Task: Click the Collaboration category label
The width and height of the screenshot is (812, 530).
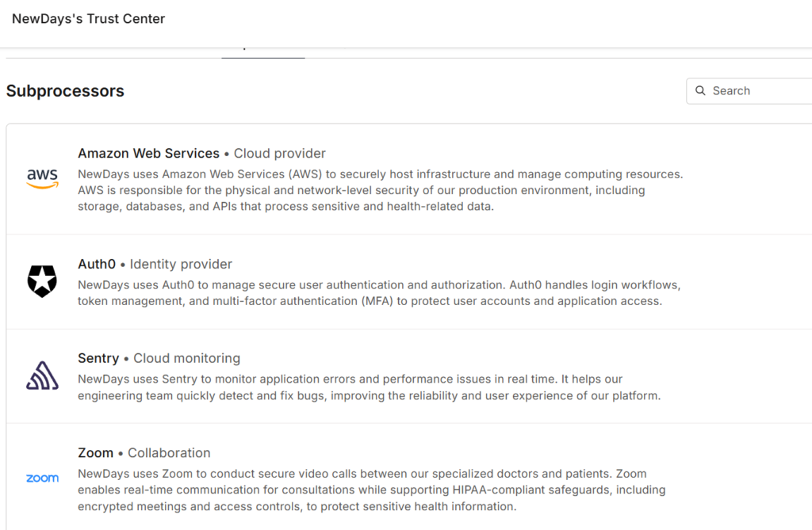Action: 169,453
